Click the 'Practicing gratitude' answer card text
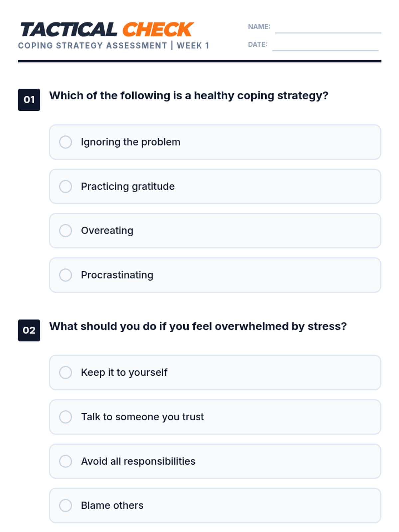This screenshot has height=532, width=399. [x=128, y=186]
